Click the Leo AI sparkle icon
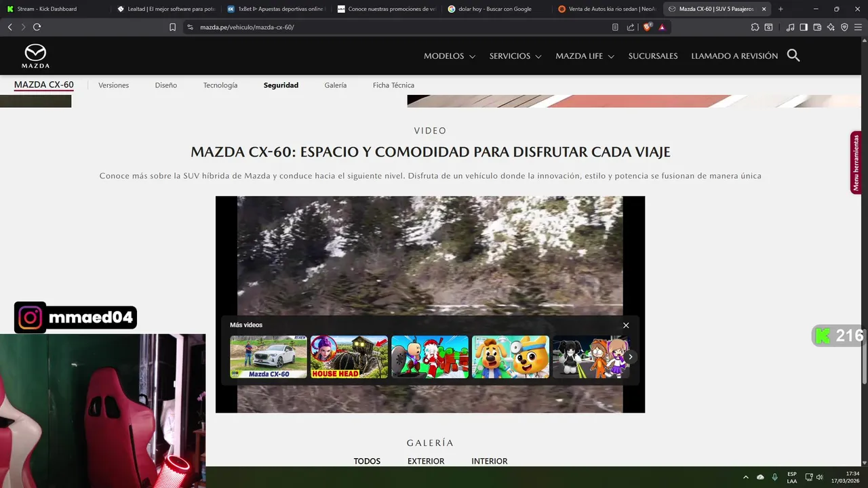Screen dimensions: 868x488 click(831, 27)
